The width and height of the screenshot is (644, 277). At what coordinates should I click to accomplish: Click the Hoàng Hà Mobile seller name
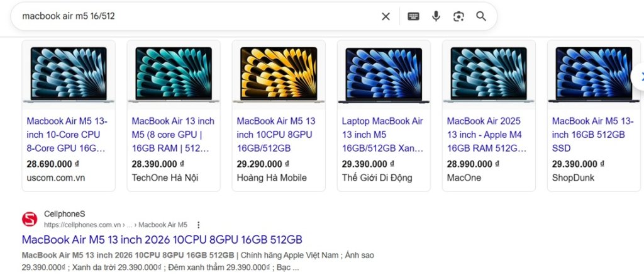[272, 178]
